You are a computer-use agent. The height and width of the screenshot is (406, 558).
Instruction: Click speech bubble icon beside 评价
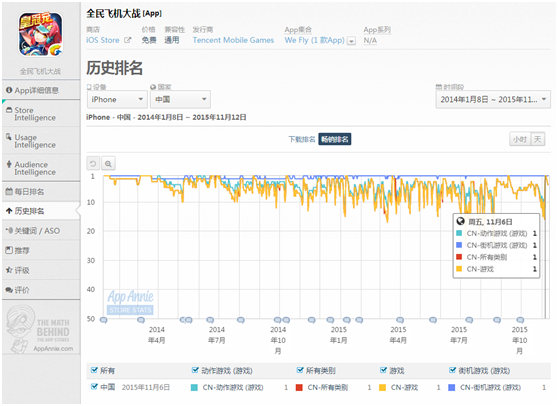pos(9,290)
